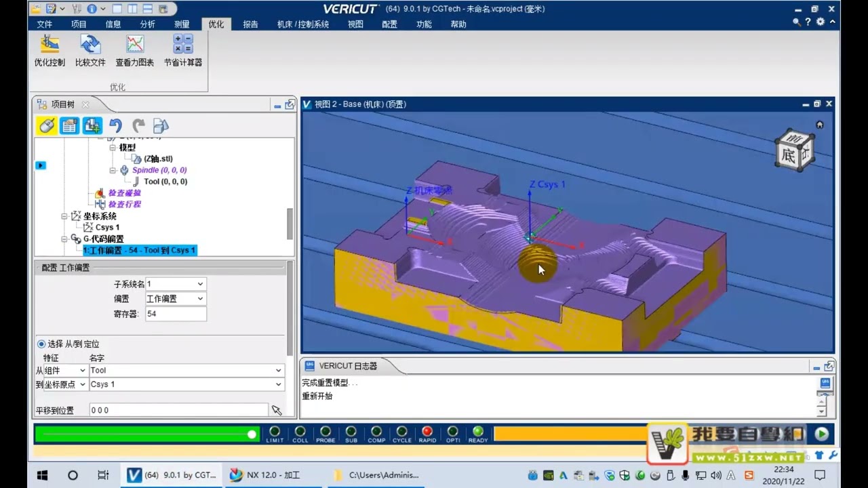This screenshot has width=868, height=488.
Task: Click the two-column view layout icon
Action: coord(134,9)
